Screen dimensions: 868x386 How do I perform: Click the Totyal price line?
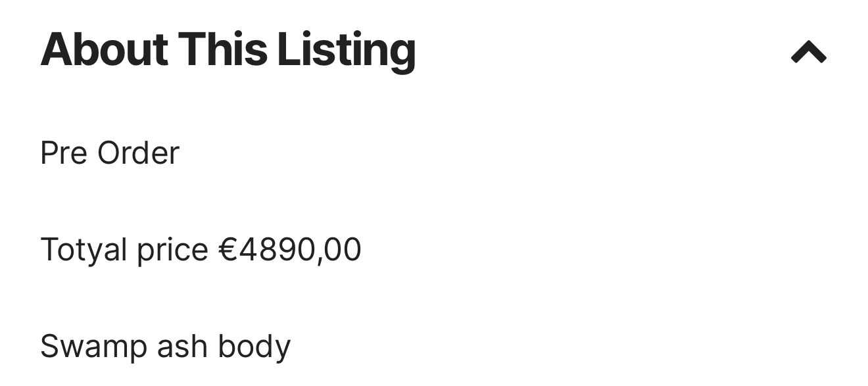[201, 250]
